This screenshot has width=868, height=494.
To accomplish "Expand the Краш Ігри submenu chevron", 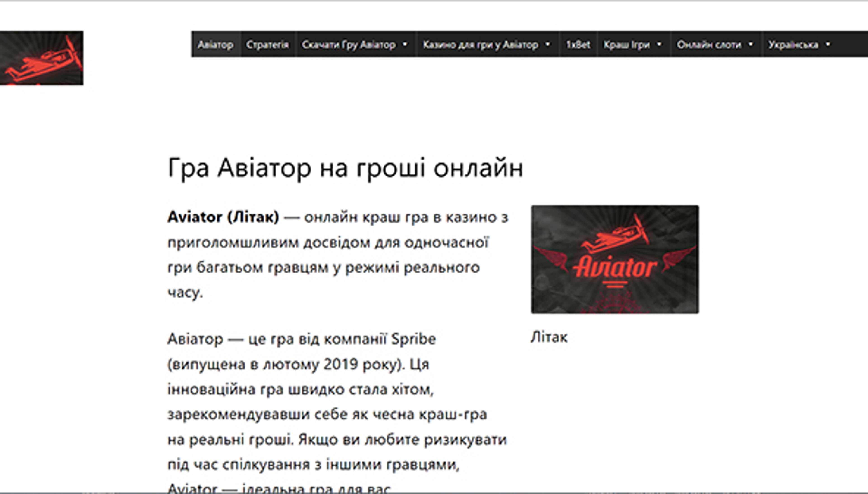I will point(659,45).
